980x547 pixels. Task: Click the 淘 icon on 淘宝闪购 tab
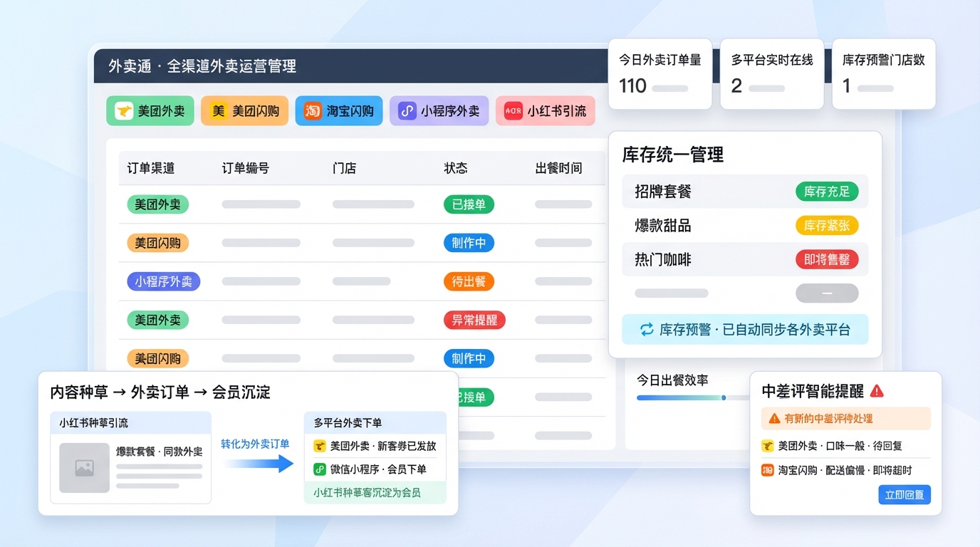313,111
